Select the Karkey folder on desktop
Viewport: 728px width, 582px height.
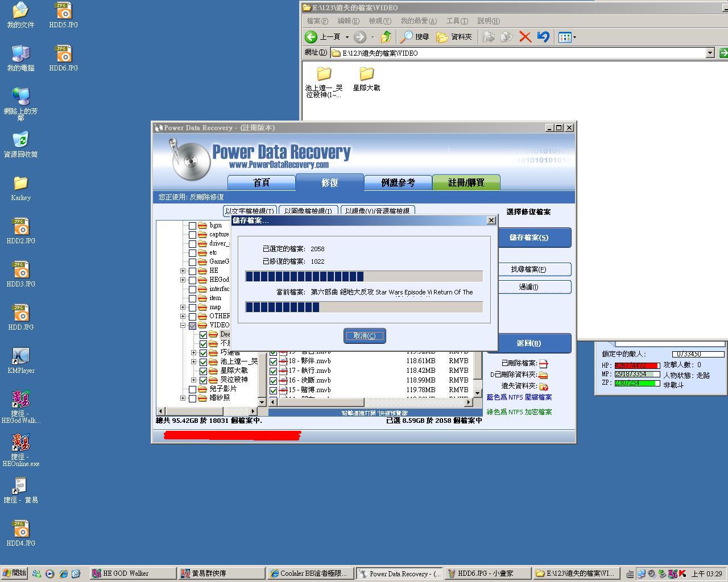(x=20, y=188)
